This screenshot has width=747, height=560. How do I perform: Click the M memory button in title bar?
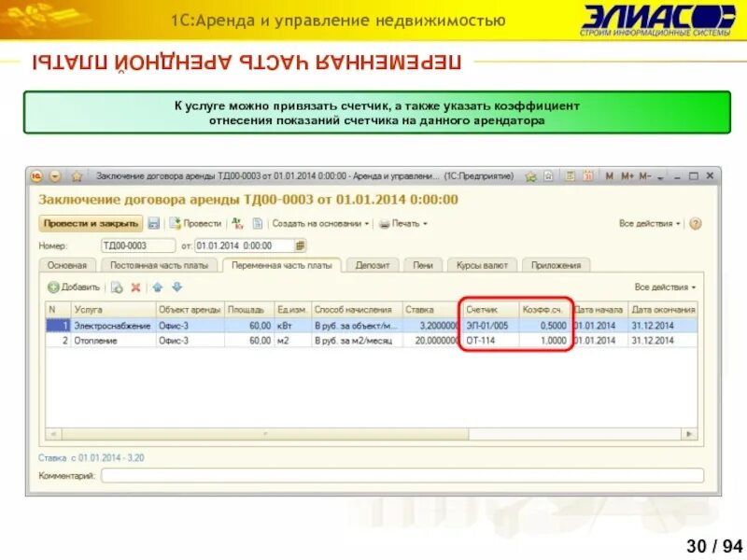[609, 176]
